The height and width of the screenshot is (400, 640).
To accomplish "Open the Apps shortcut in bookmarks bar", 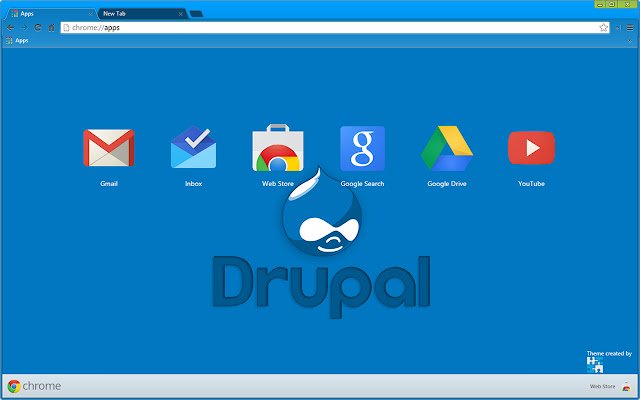I will click(17, 40).
